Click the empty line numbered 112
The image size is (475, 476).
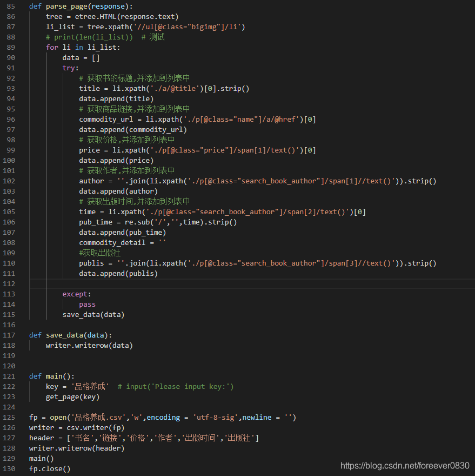(x=252, y=284)
